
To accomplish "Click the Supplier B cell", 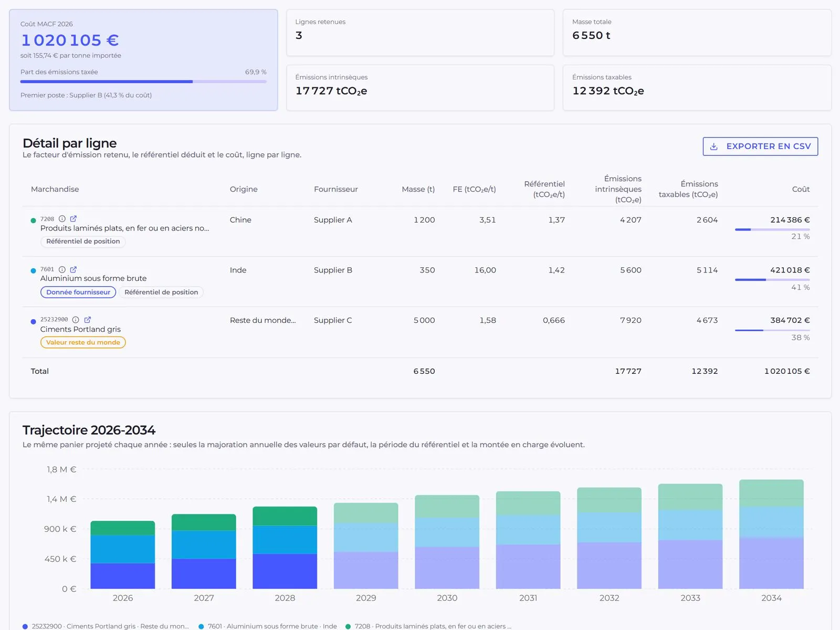I will 333,270.
